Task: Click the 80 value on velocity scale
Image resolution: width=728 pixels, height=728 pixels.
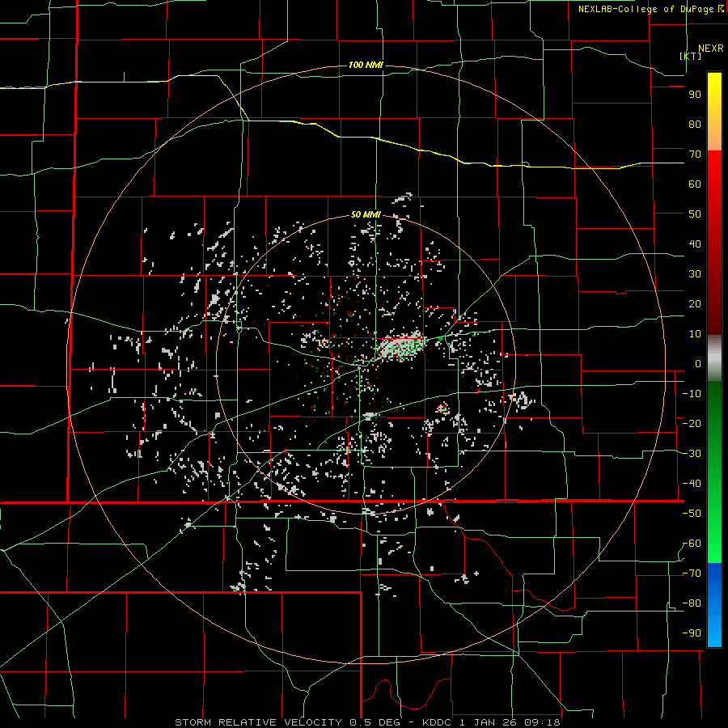Action: (695, 124)
